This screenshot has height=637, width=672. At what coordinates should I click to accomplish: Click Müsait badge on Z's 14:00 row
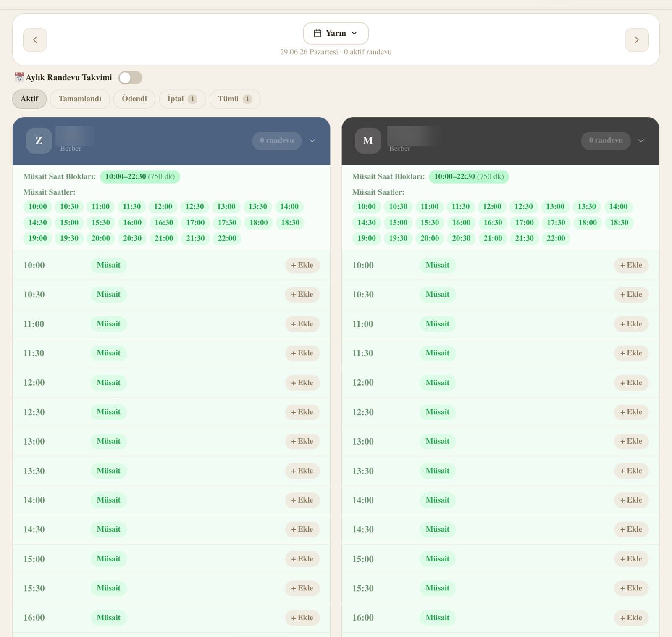click(108, 500)
